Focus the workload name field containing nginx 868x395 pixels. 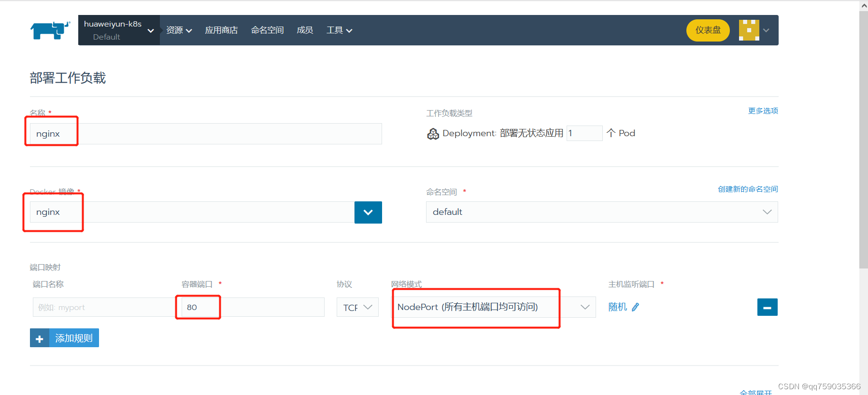[206, 134]
